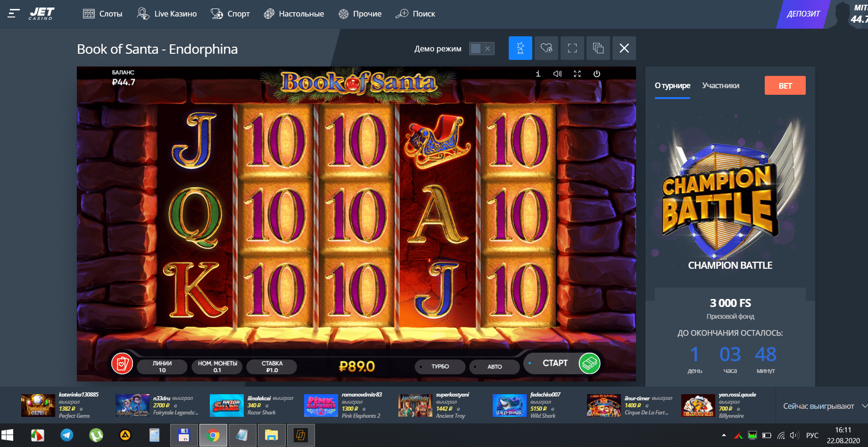Click the ДЕПОЗИТ button
This screenshot has height=447, width=868.
(x=803, y=14)
